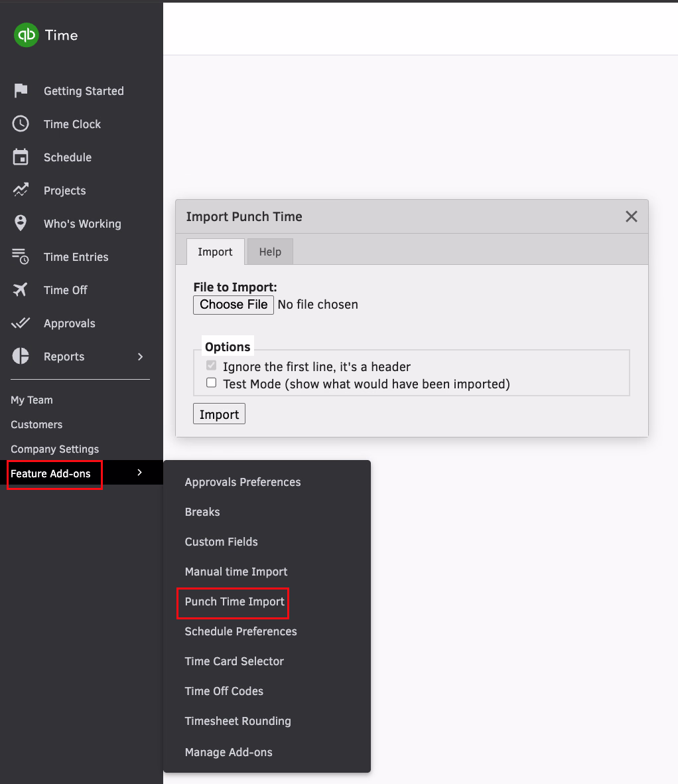The height and width of the screenshot is (784, 678).
Task: Expand the Feature Add-ons chevron
Action: tap(139, 473)
